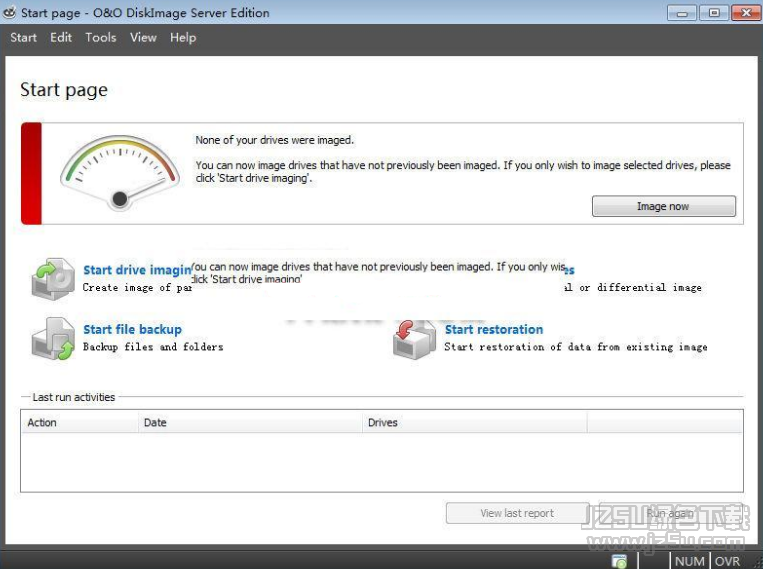
Task: Click the View last report button
Action: click(517, 513)
